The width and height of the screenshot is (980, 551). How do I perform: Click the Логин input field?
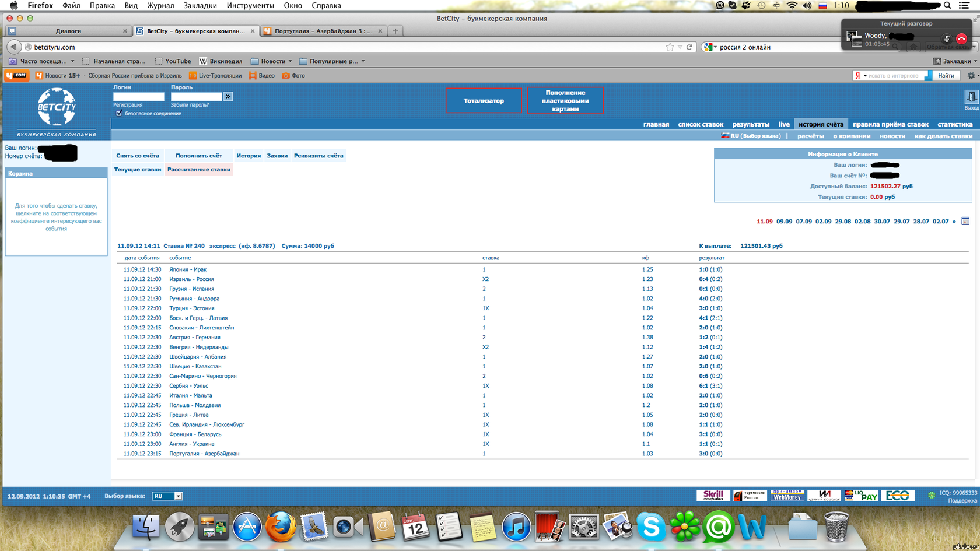[x=138, y=96]
